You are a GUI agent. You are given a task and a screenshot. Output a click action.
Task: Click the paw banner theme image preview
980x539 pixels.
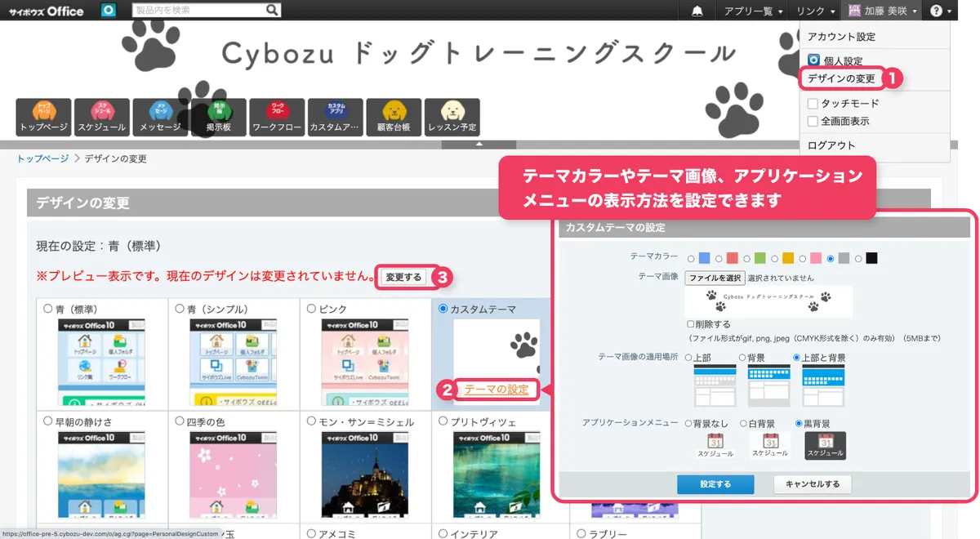coord(768,301)
